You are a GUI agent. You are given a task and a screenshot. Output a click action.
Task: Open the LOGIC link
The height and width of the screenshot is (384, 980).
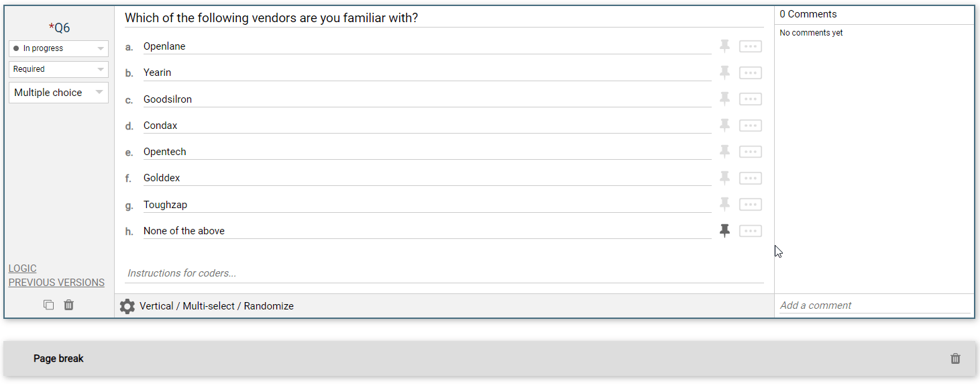click(x=23, y=269)
